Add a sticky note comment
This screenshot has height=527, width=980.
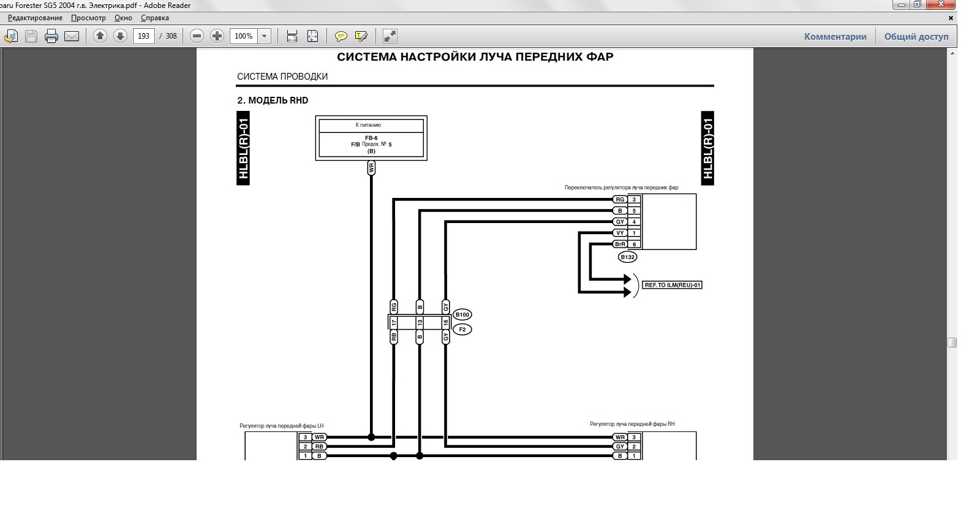click(x=341, y=37)
